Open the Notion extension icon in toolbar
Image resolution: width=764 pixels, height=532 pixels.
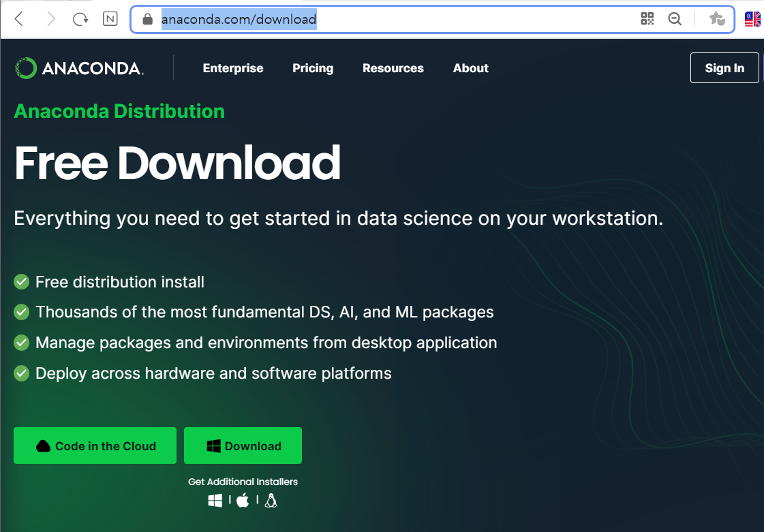pyautogui.click(x=110, y=19)
